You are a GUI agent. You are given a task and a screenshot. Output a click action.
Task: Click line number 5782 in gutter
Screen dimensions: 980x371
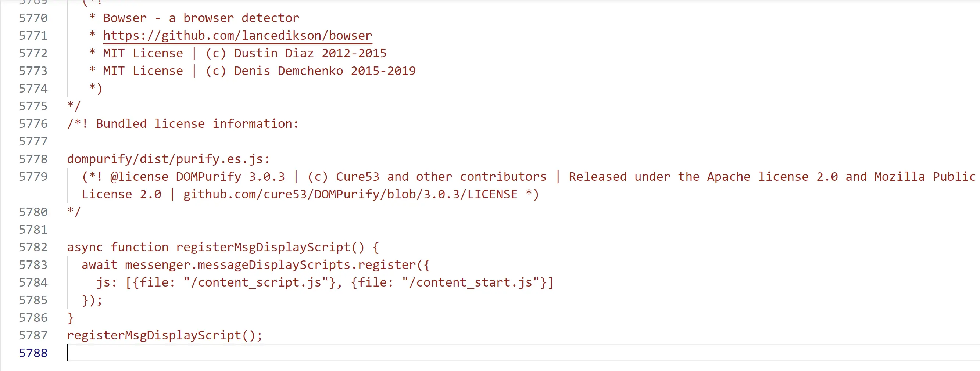[x=33, y=248]
